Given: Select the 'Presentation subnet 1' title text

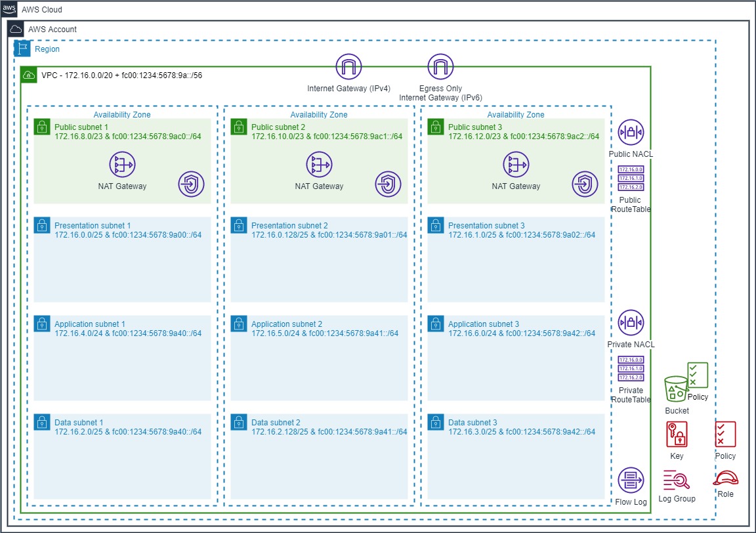Looking at the screenshot, I should [93, 225].
